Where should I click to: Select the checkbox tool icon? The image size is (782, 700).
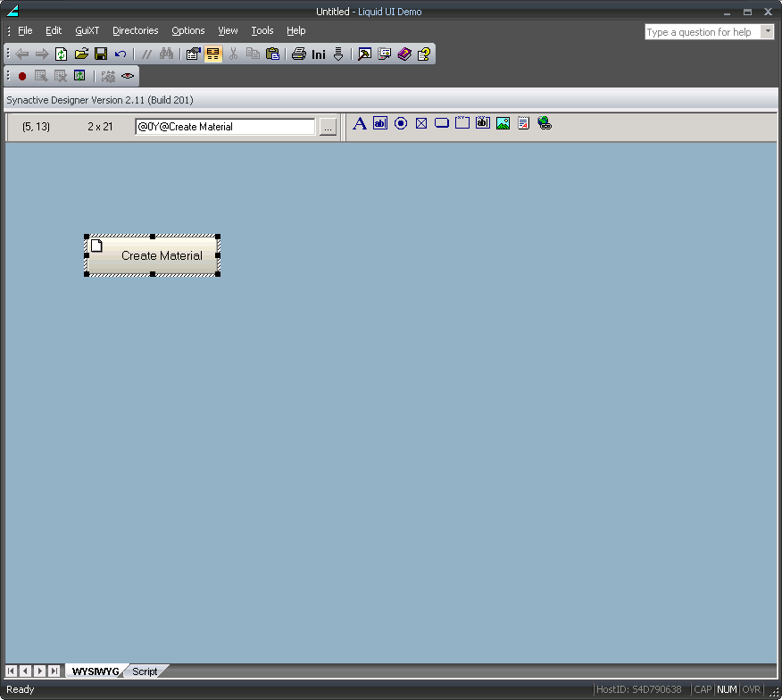pyautogui.click(x=421, y=123)
